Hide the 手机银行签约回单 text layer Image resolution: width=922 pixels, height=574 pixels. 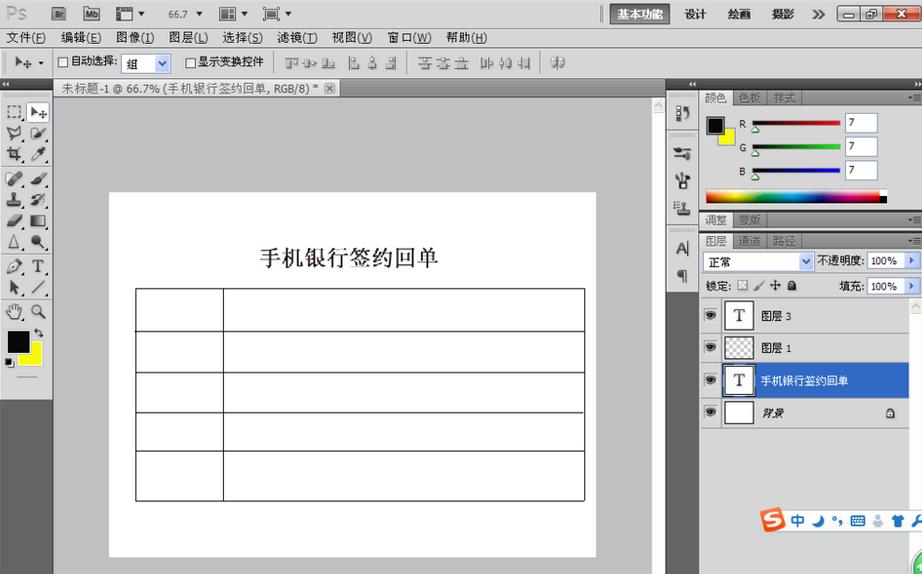[710, 380]
